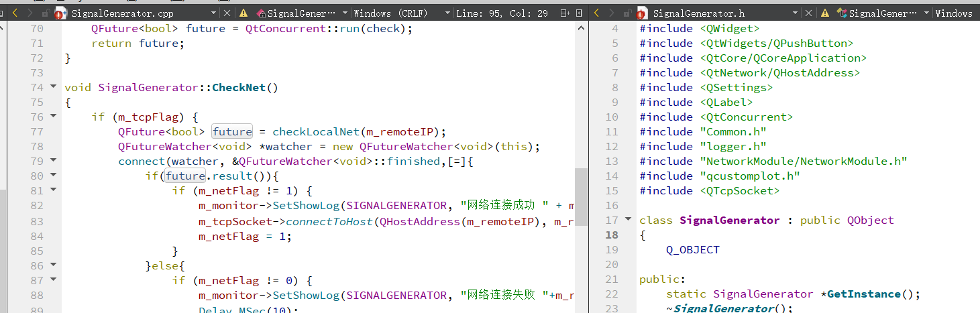This screenshot has height=313, width=980.
Task: Fold the if (m_tcpFlag) block at line 76
Action: pyautogui.click(x=53, y=117)
